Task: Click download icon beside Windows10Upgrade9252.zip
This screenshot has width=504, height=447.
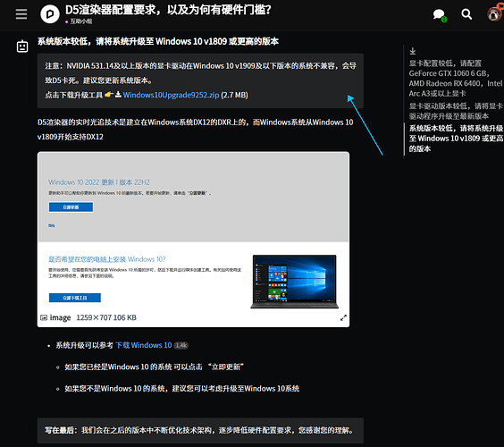Action: (118, 95)
